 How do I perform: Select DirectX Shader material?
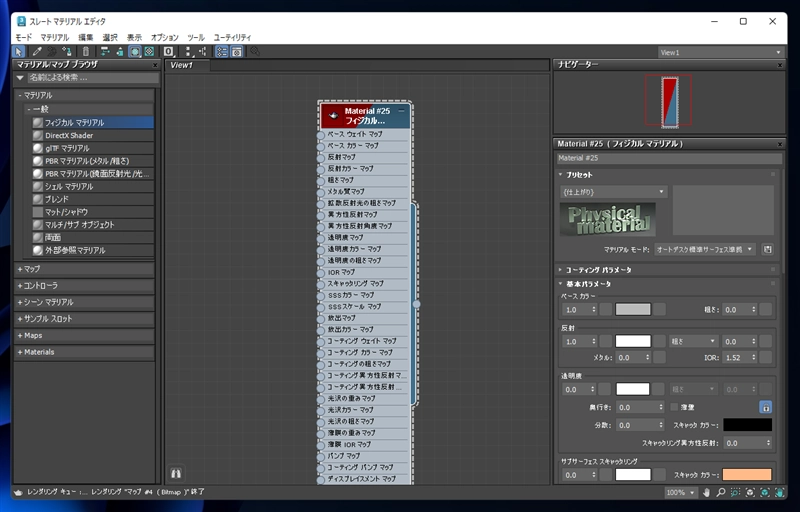pos(92,135)
